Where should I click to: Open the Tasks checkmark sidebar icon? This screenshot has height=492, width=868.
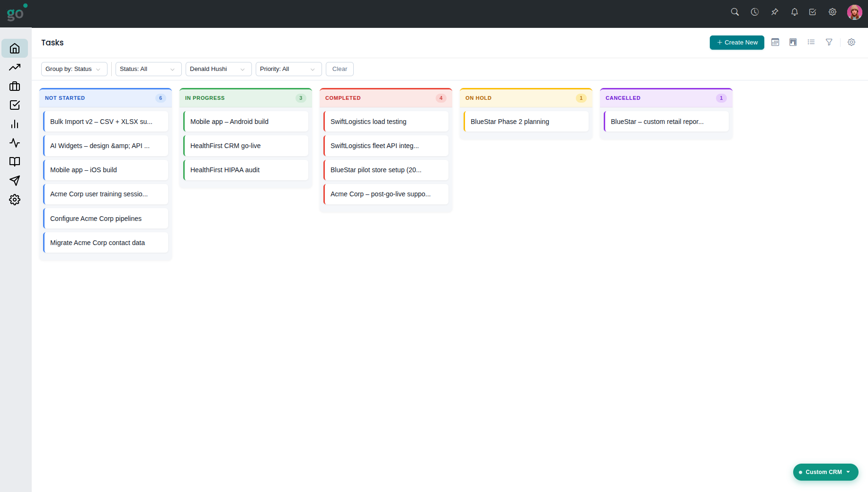(x=15, y=105)
